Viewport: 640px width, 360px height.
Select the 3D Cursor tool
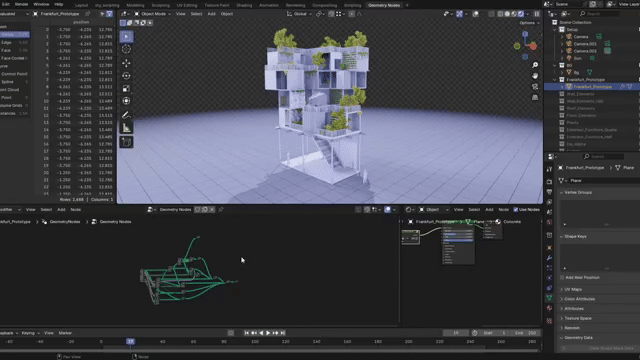click(x=126, y=49)
